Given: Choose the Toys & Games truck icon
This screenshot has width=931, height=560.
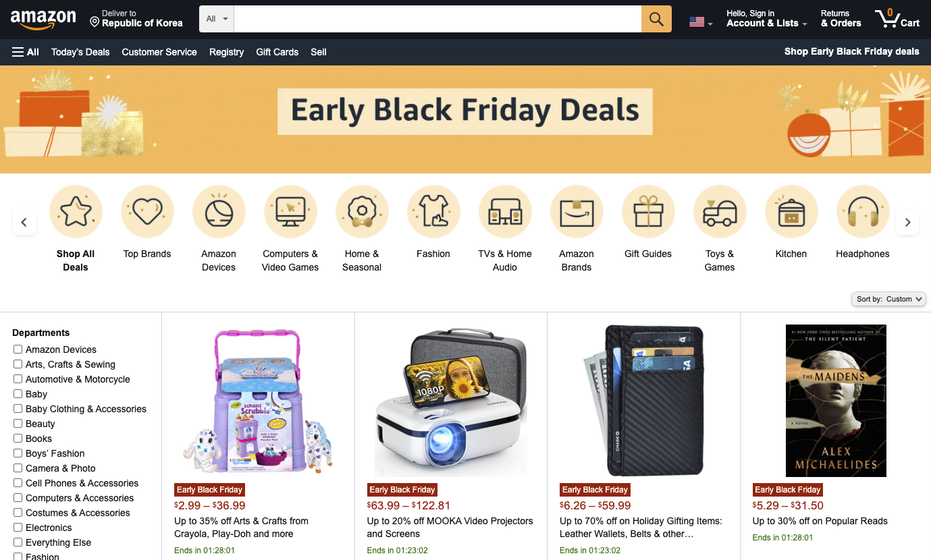Looking at the screenshot, I should tap(720, 212).
